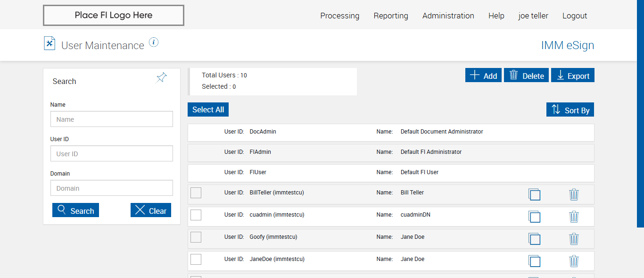
Task: Click the Export button
Action: pyautogui.click(x=572, y=76)
